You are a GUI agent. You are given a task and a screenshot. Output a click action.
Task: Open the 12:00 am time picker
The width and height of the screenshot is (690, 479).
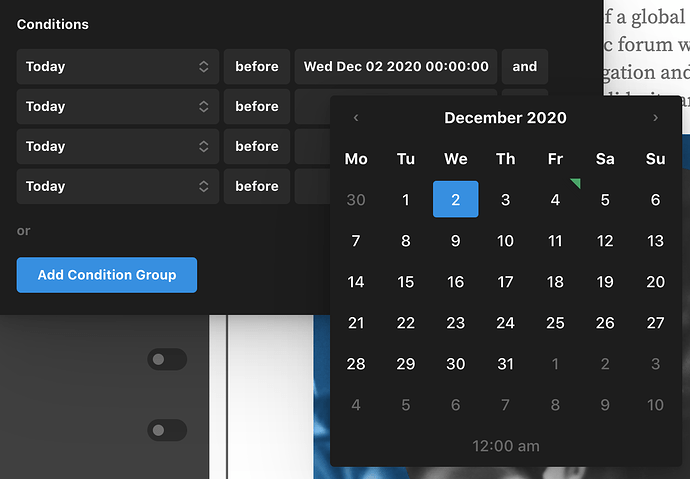pyautogui.click(x=505, y=446)
